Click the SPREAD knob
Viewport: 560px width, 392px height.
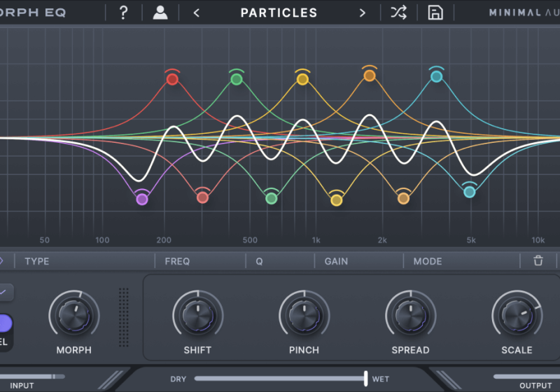click(411, 316)
